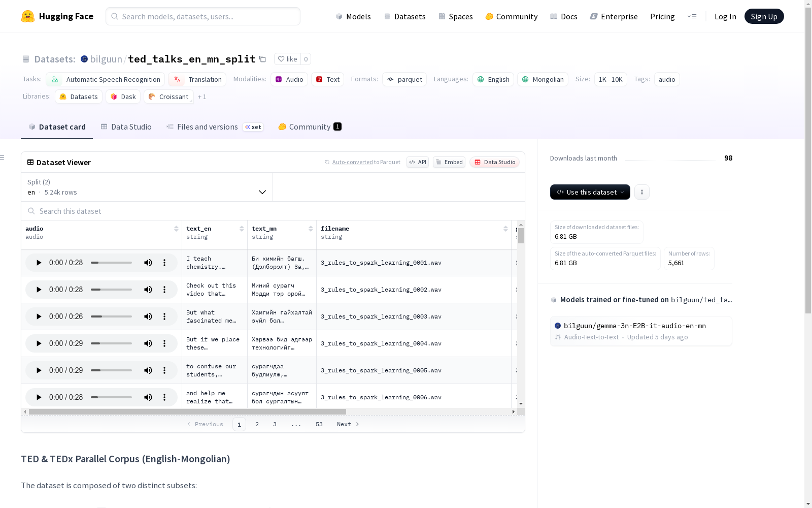Play audio for 3_rules_to_spark_learning_0005.wav
Viewport: 812px width, 508px height.
pyautogui.click(x=39, y=370)
